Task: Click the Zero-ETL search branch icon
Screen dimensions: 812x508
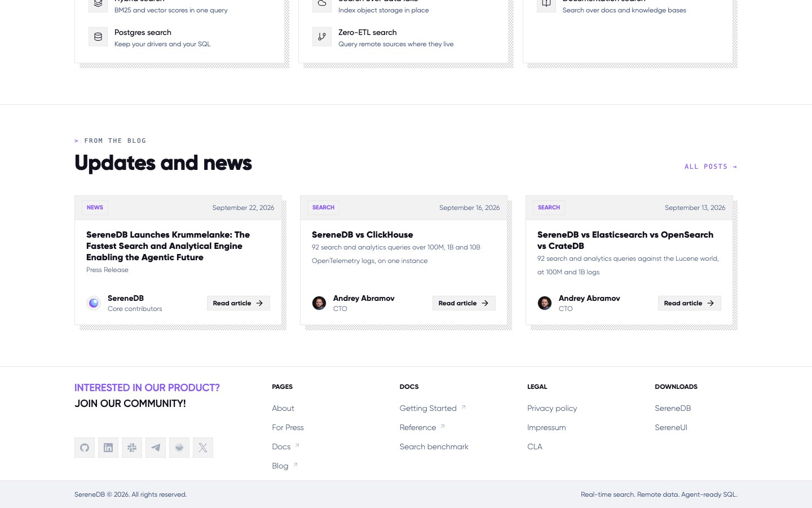Action: (322, 37)
